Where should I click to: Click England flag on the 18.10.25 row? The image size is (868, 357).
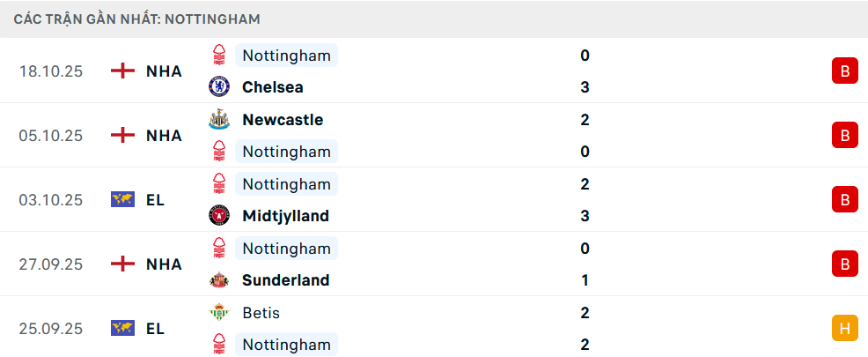click(122, 71)
